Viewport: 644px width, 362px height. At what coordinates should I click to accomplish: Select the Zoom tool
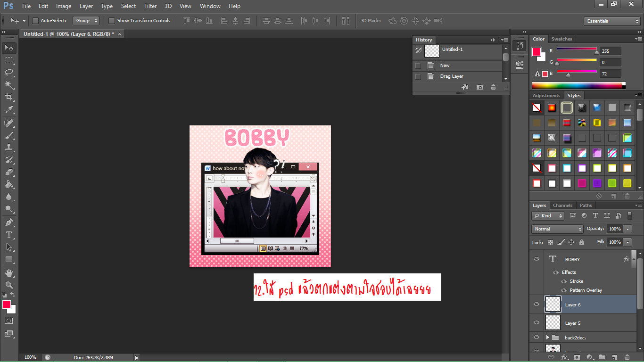click(9, 285)
